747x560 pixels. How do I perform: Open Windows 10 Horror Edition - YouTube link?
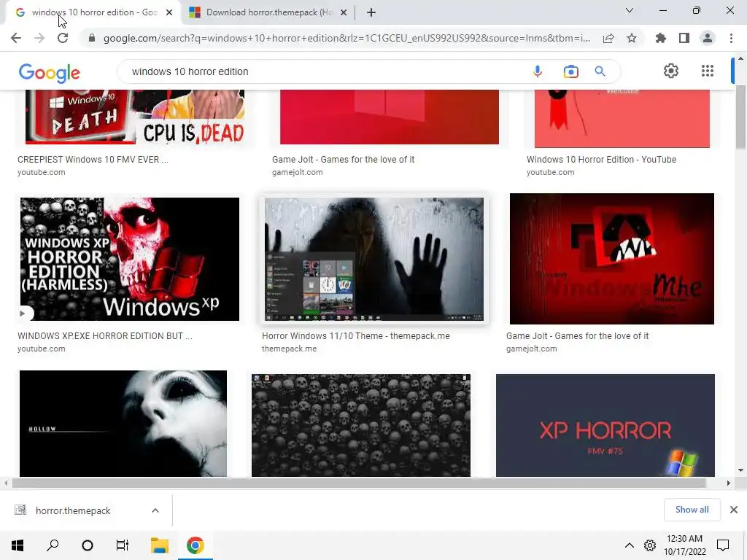601,160
